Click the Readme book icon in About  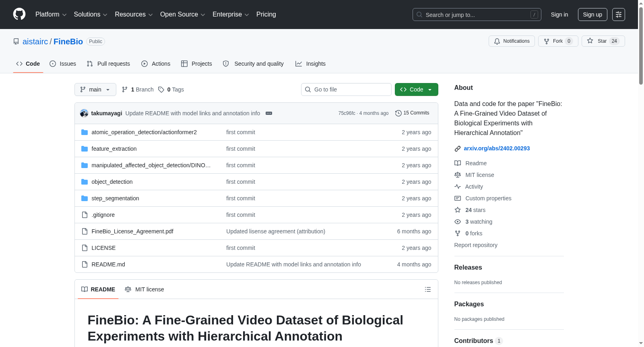(458, 163)
